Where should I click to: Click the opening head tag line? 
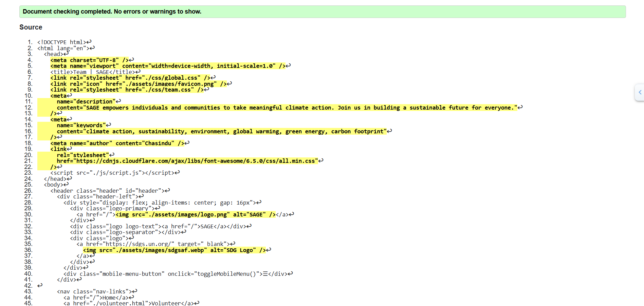(x=56, y=54)
